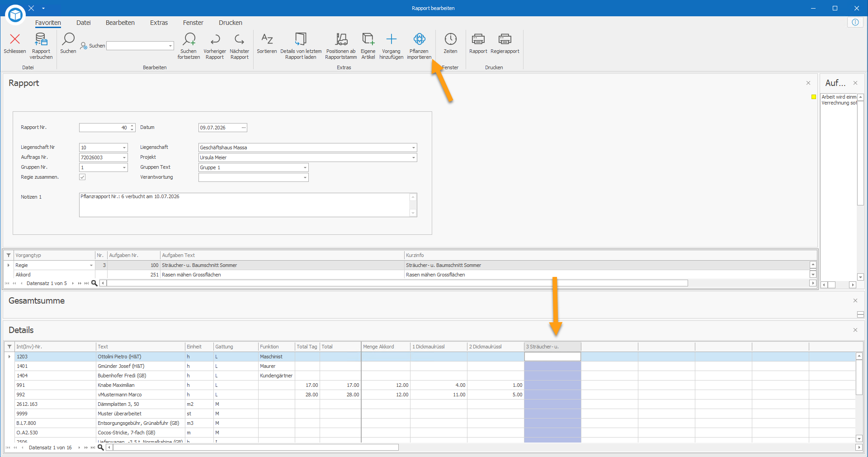This screenshot has width=868, height=457.
Task: Jump to last record in Vorgang navigator
Action: tap(86, 283)
